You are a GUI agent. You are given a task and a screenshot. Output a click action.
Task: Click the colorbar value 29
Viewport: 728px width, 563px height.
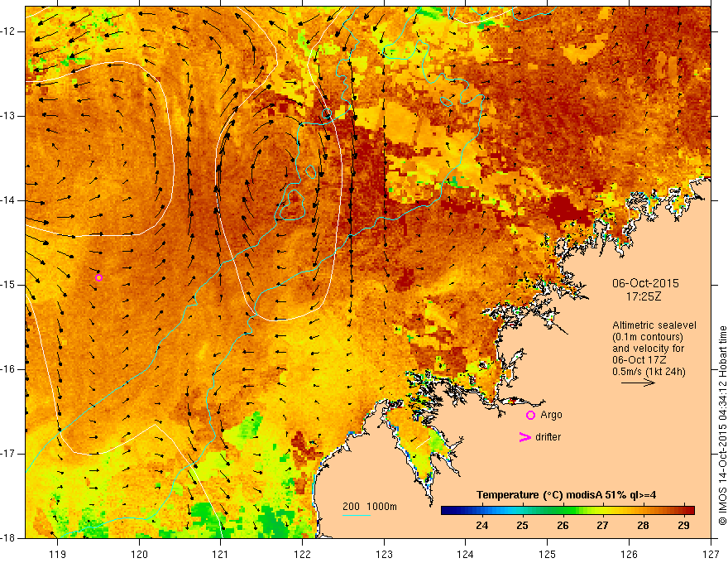[683, 526]
